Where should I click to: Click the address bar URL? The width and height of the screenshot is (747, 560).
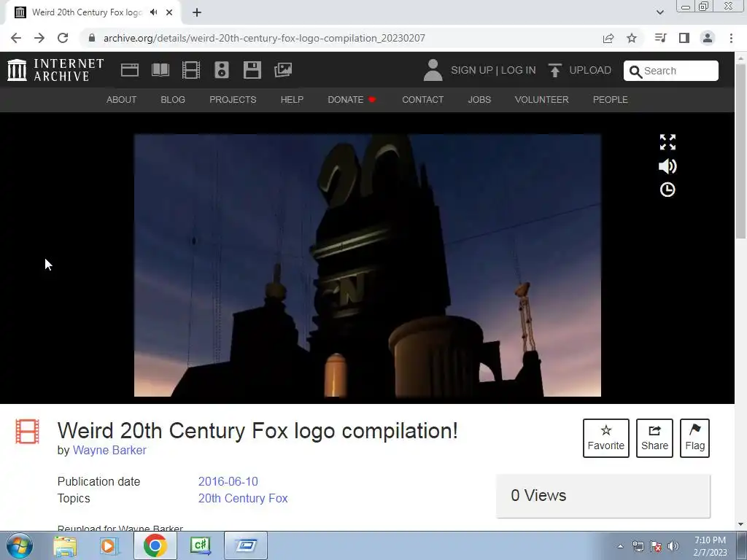pos(264,38)
